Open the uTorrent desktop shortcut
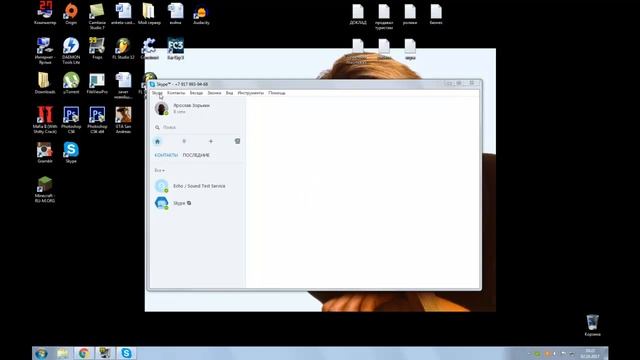The image size is (640, 360). (71, 83)
